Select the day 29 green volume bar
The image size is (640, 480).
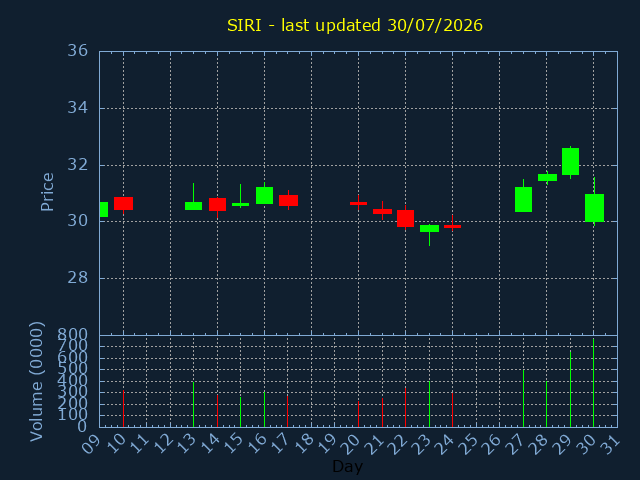(570, 389)
